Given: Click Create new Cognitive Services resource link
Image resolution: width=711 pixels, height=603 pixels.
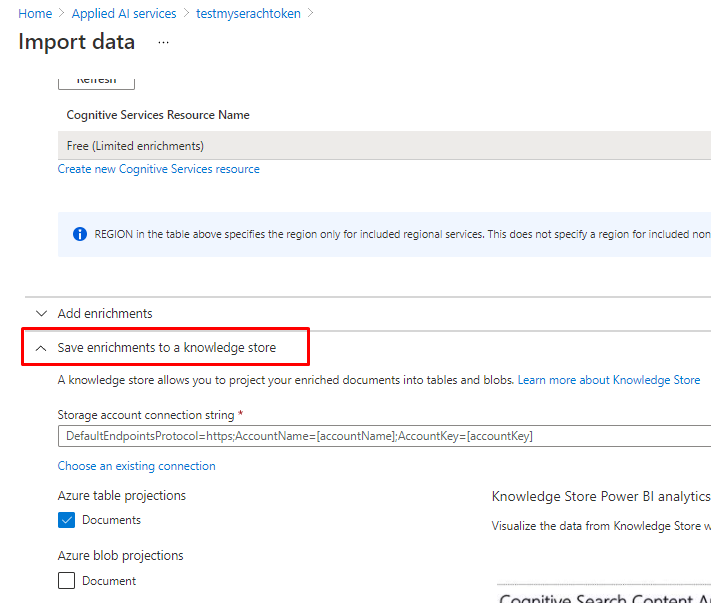Looking at the screenshot, I should [x=159, y=170].
